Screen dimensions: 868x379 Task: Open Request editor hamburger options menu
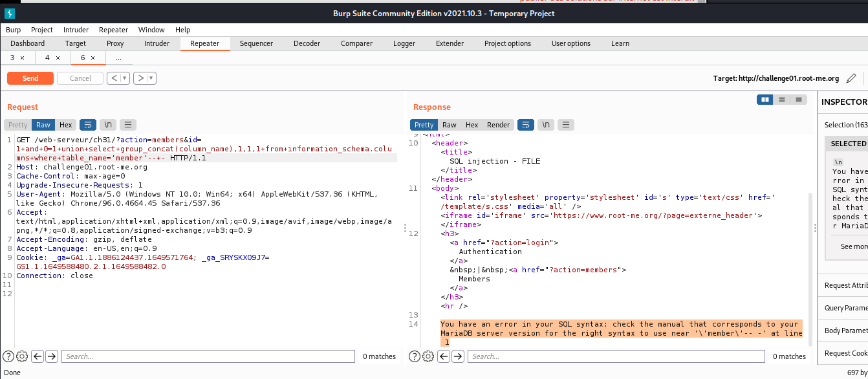click(x=127, y=125)
